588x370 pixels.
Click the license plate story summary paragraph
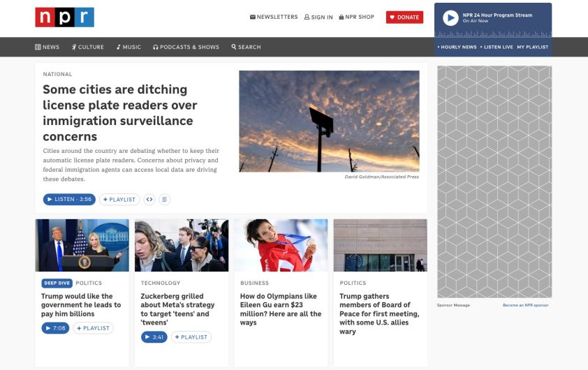click(131, 165)
